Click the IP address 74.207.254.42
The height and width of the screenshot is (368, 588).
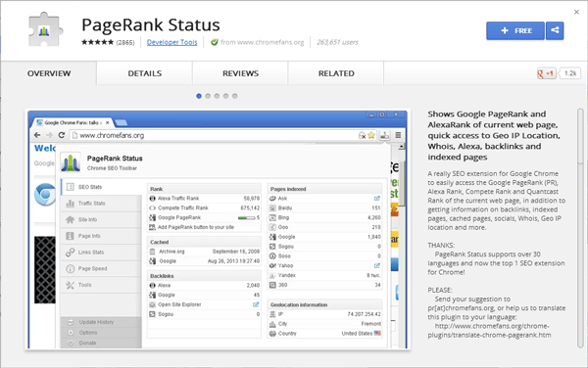[364, 314]
